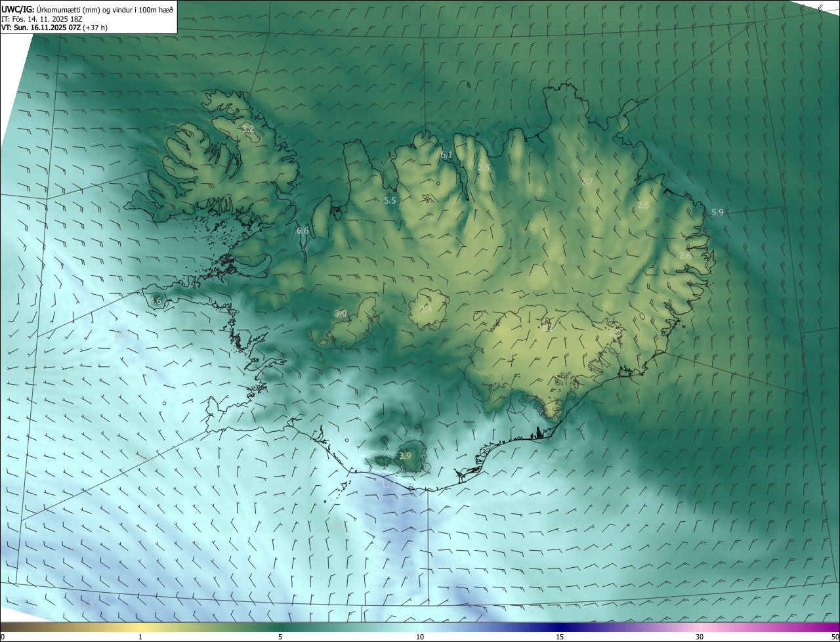The image size is (840, 642).
Task: Select the valid time "VT: Sun. 16.11.2025 07Z"
Action: coord(41,28)
